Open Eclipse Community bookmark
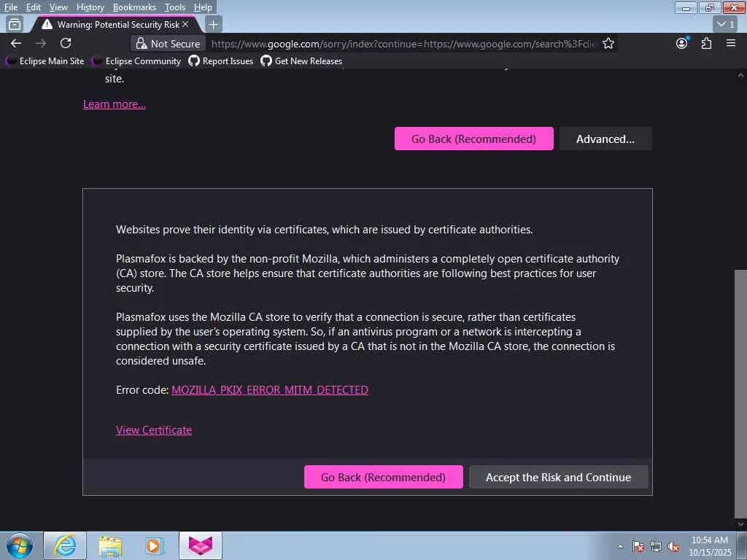The height and width of the screenshot is (560, 747). [x=136, y=61]
